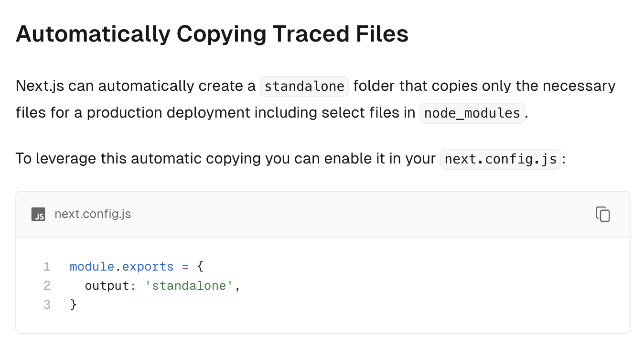This screenshot has width=644, height=349.
Task: Click the Automatically Copying Traced Files heading
Action: [x=212, y=34]
